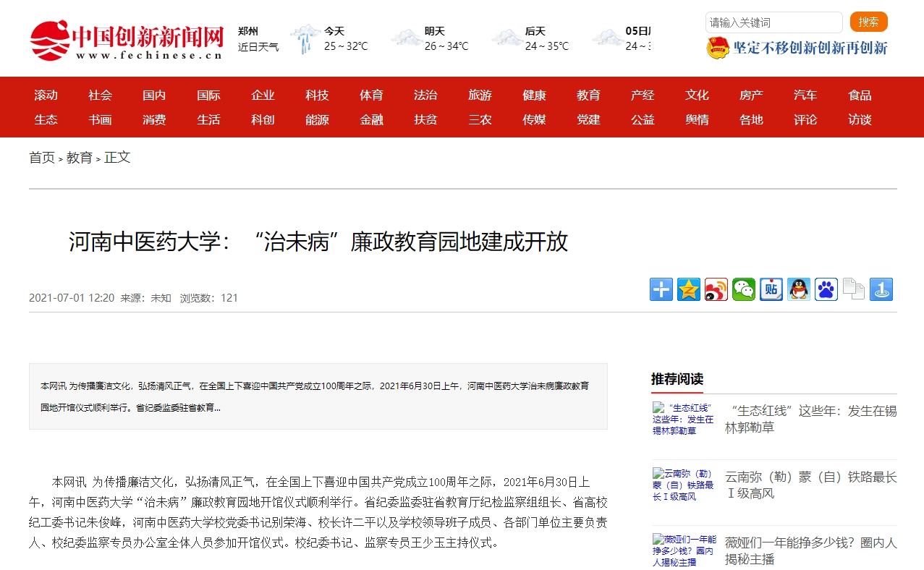Open the “生态红线”这些年 recommended article
This screenshot has height=570, width=924.
[x=810, y=419]
